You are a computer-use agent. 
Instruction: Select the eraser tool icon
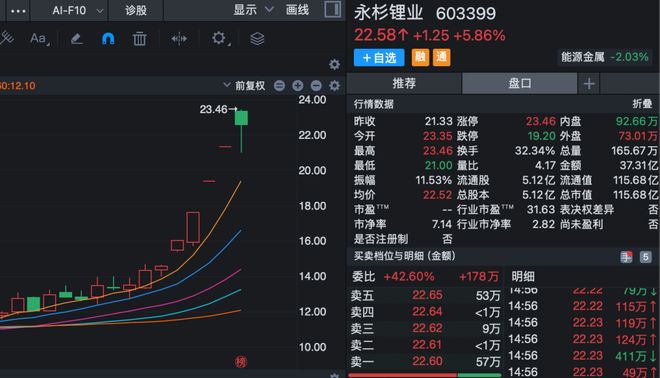coord(76,39)
